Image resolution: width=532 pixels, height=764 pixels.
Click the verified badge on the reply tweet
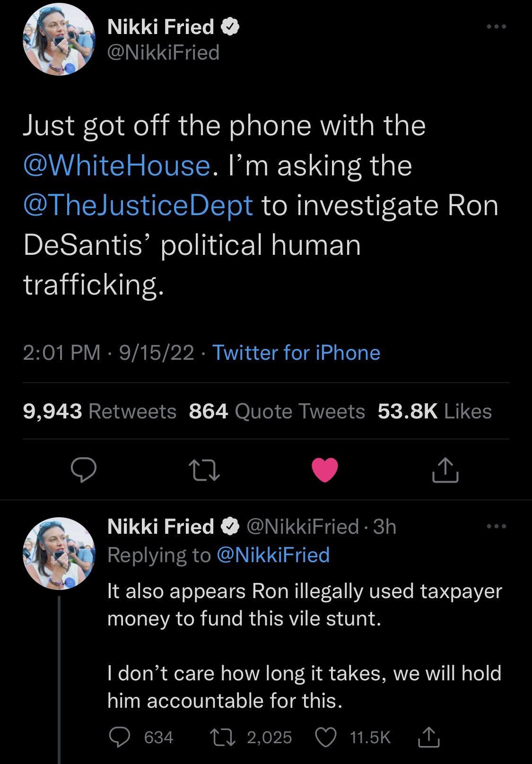click(230, 525)
